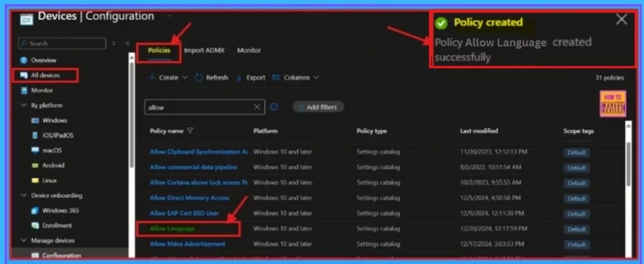
Task: Click the info icon beside search
Action: click(274, 107)
